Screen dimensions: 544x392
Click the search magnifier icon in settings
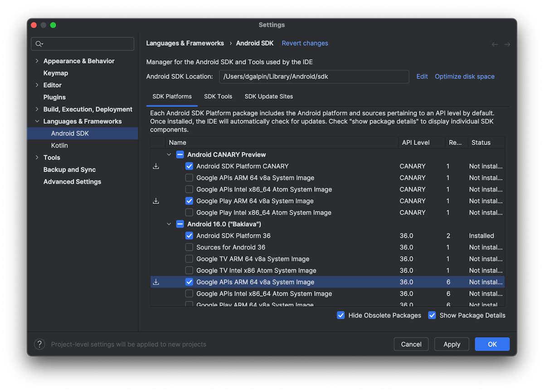coord(39,44)
